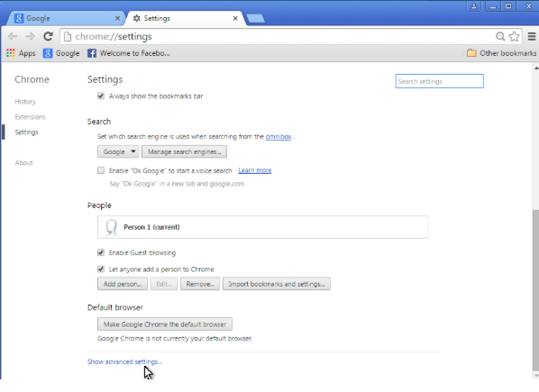The width and height of the screenshot is (539, 392).
Task: Reload the page with the refresh icon
Action: click(48, 36)
